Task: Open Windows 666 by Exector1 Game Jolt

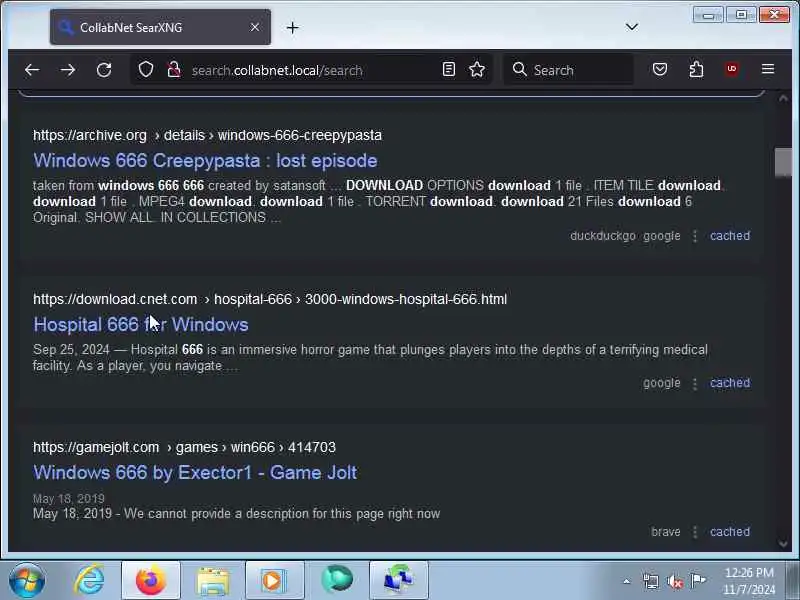Action: 195,472
